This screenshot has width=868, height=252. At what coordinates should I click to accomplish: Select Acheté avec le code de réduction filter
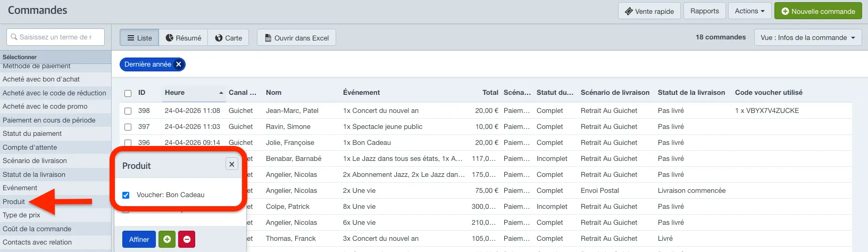coord(55,93)
